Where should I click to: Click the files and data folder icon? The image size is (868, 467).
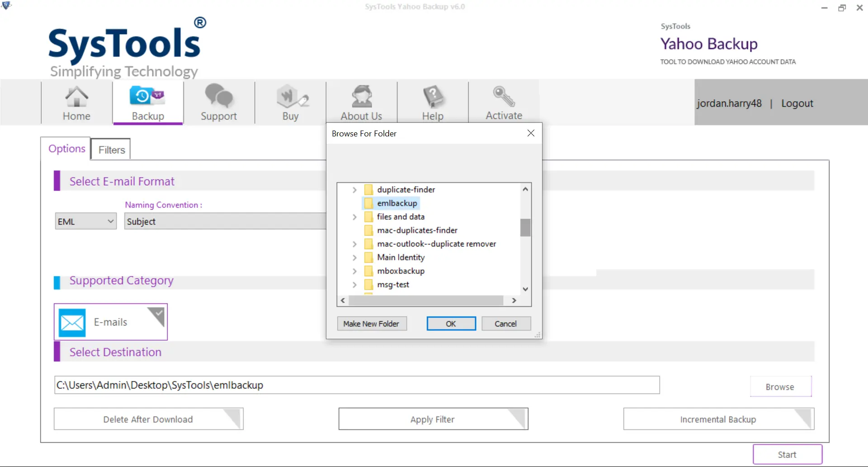pos(369,217)
